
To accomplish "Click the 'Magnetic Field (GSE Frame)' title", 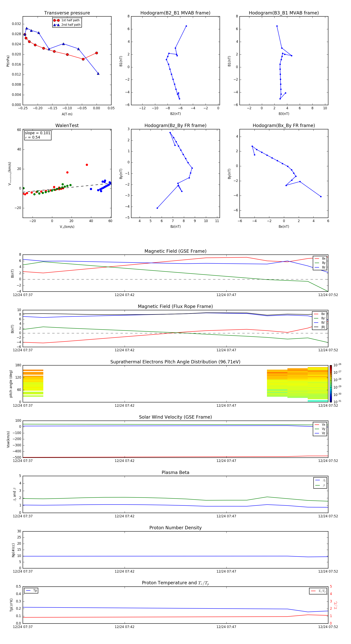I will pyautogui.click(x=175, y=251).
